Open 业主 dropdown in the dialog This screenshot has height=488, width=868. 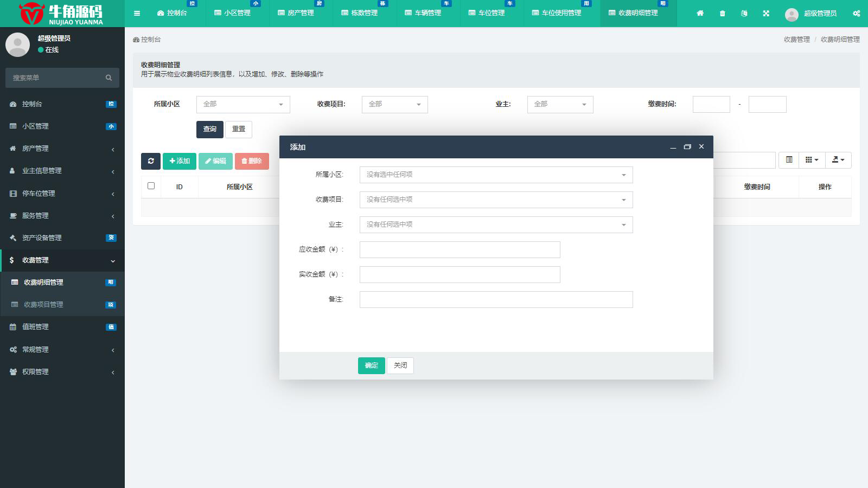pos(496,224)
